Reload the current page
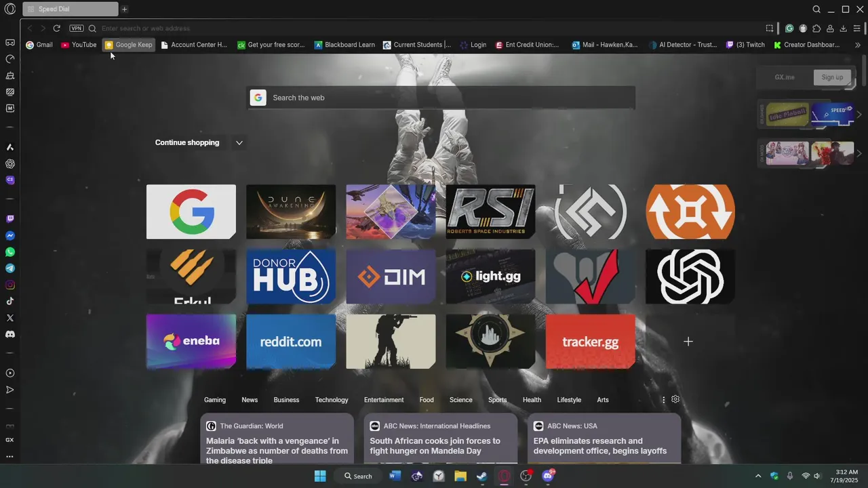The height and width of the screenshot is (488, 868). pyautogui.click(x=57, y=28)
